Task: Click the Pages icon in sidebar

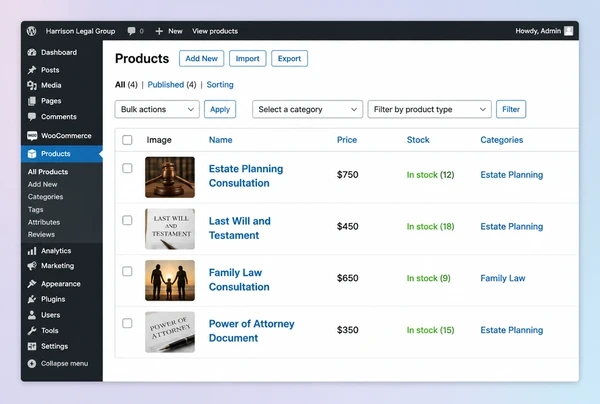Action: (x=32, y=101)
